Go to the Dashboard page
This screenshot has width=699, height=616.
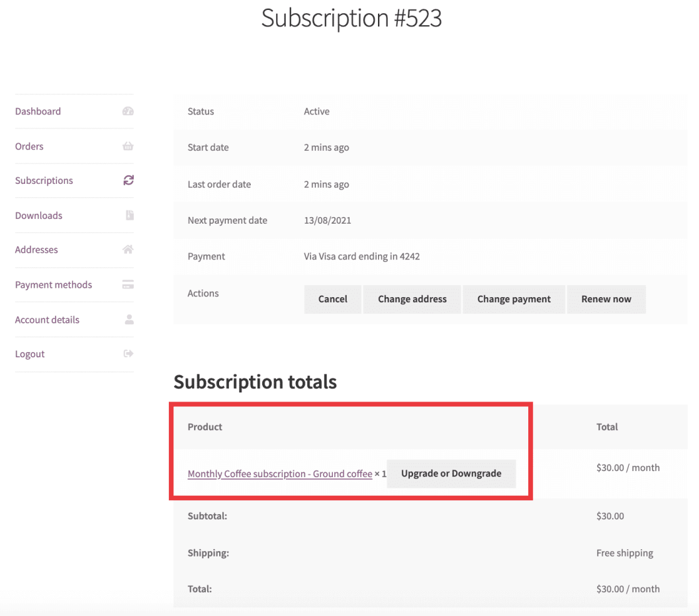pyautogui.click(x=38, y=111)
